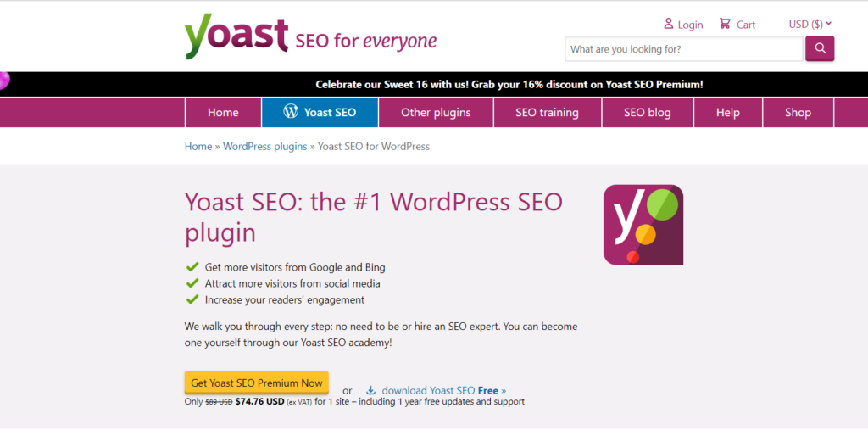The height and width of the screenshot is (430, 868).
Task: Open the Help menu item
Action: coord(727,112)
